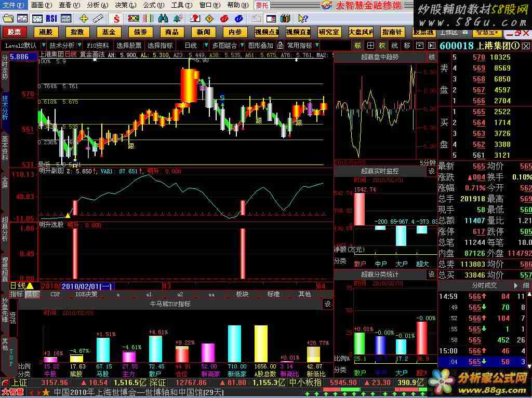The height and width of the screenshot is (398, 532).
Task: Open the 工具 menu
Action: pos(181,5)
